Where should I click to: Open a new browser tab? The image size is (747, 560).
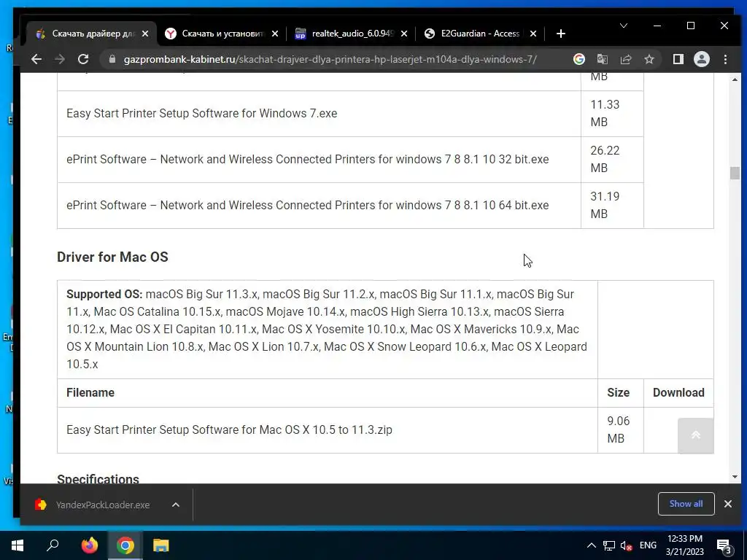pyautogui.click(x=561, y=34)
